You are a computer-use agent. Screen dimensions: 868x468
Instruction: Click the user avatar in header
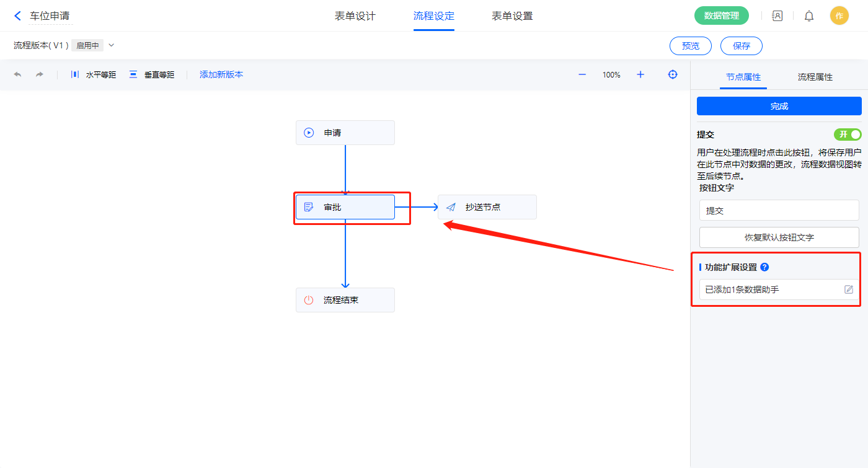tap(839, 16)
